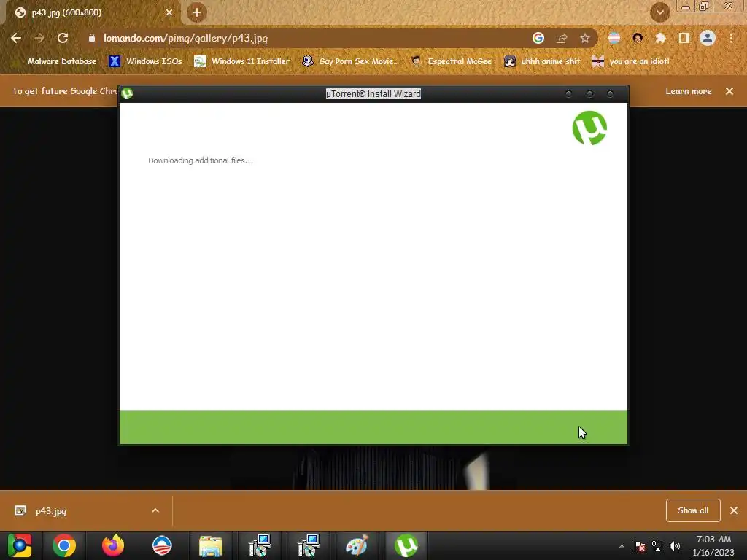Viewport: 747px width, 560px height.
Task: Close the p43.jpg tab
Action: (169, 12)
